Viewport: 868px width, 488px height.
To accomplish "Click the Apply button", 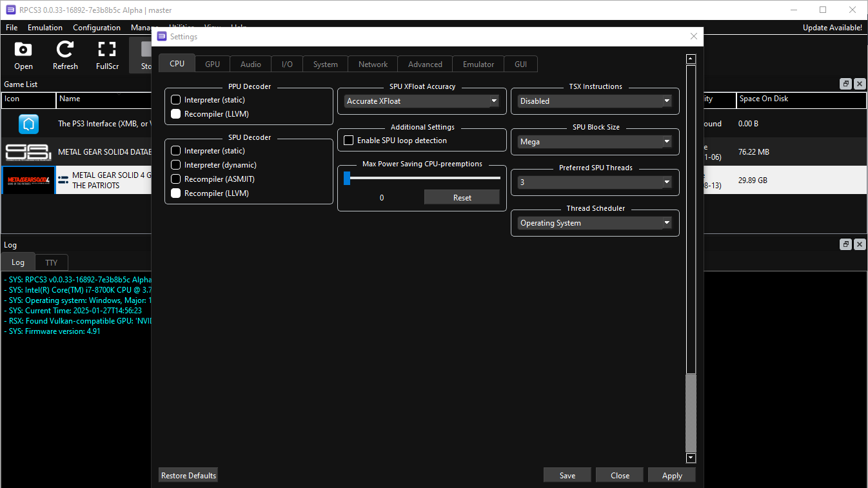I will [x=672, y=476].
